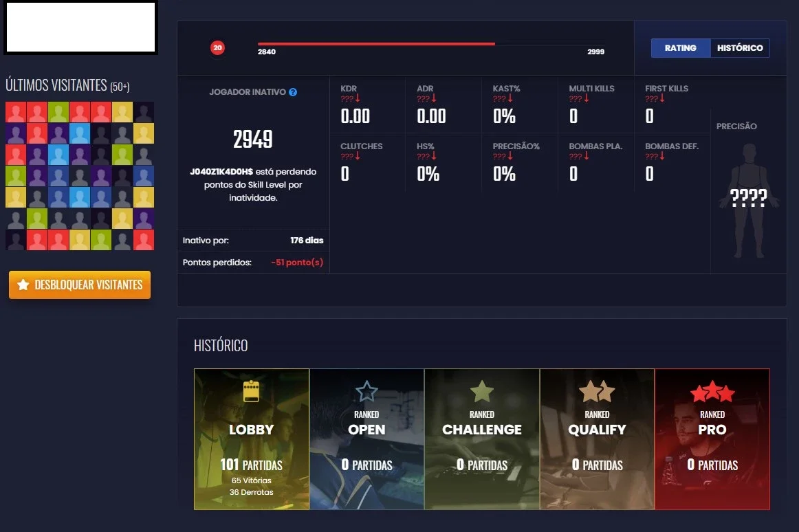
Task: Click the First Kills 0 value
Action: 649,116
